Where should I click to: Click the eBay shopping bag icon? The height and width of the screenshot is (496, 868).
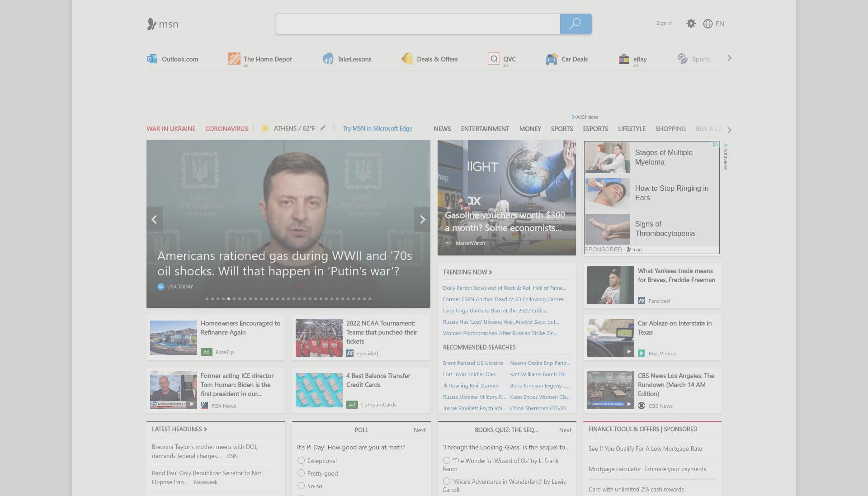(x=624, y=59)
